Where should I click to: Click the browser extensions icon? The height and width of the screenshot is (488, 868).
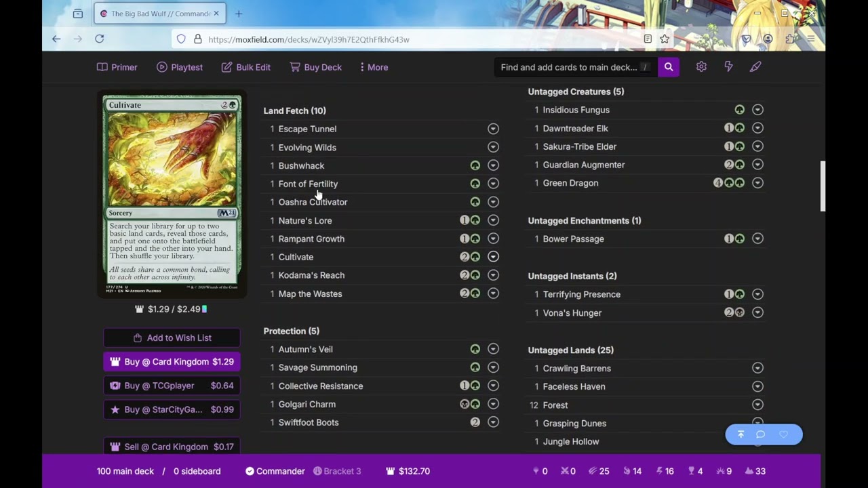(790, 39)
